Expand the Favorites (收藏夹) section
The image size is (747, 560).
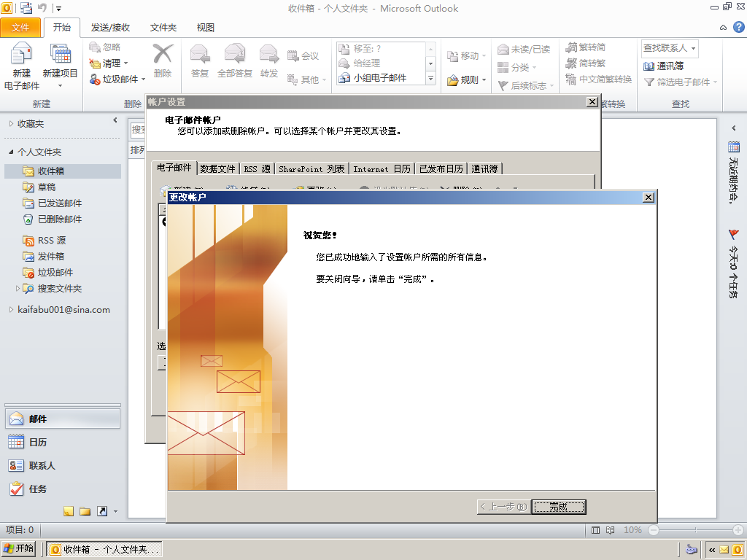pos(12,124)
